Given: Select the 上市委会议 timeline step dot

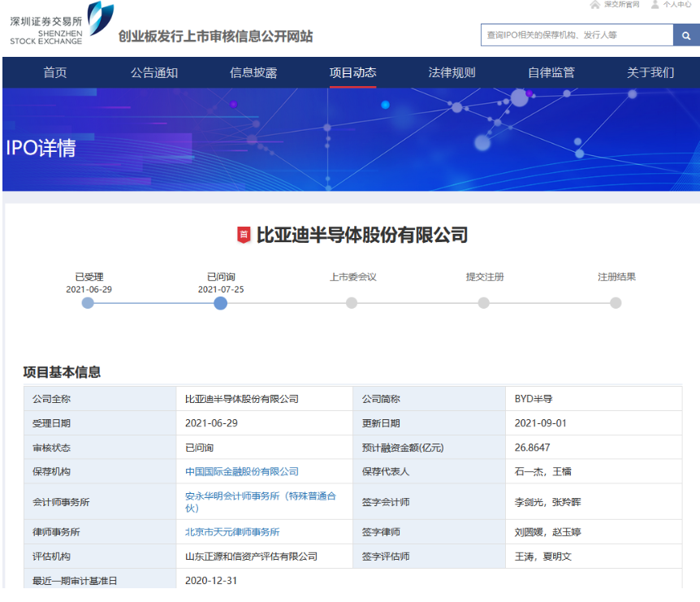Looking at the screenshot, I should (x=352, y=303).
